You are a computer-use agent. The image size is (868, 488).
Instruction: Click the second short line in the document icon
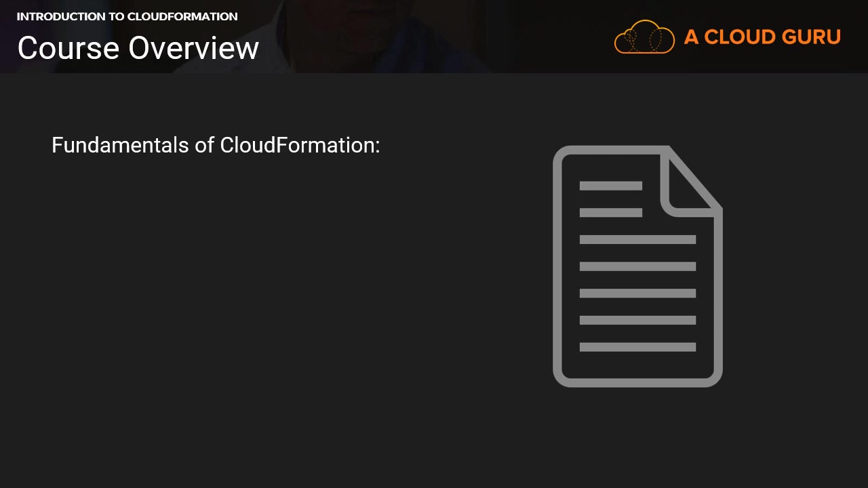(610, 213)
